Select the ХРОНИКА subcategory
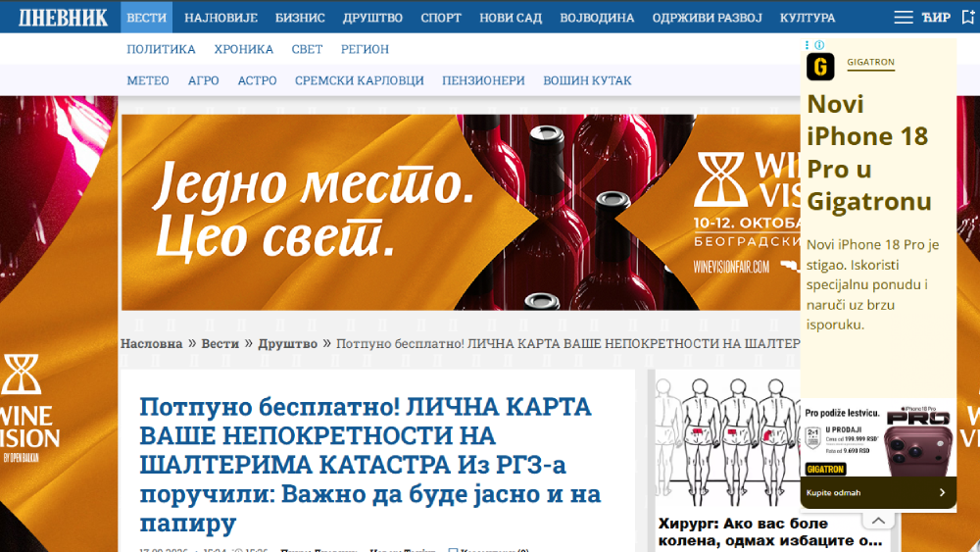Screen dimensions: 980x552 [244, 49]
